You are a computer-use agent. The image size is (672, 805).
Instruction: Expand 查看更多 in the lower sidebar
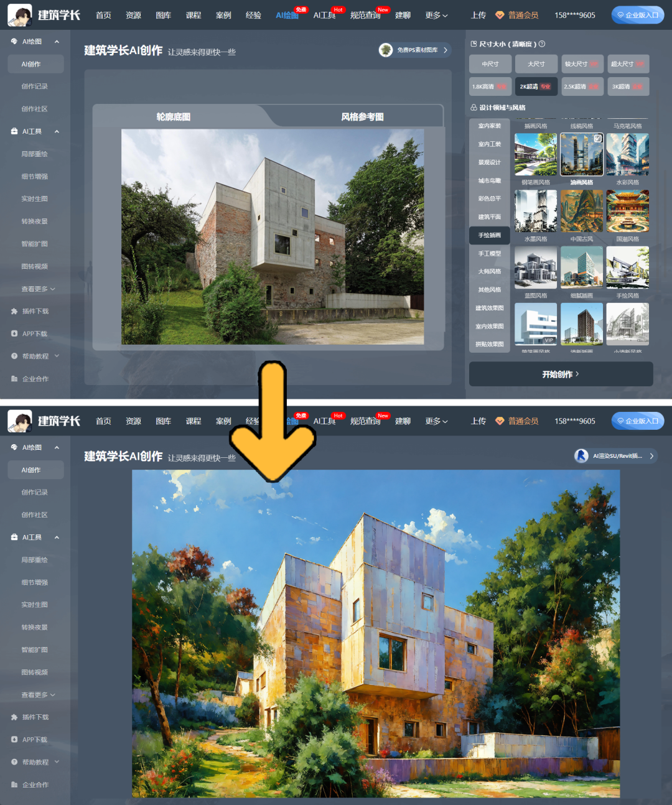[38, 695]
